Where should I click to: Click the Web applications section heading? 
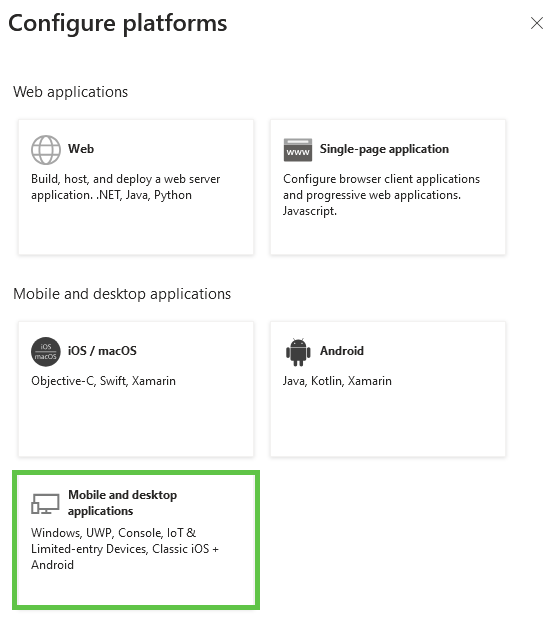[x=70, y=92]
